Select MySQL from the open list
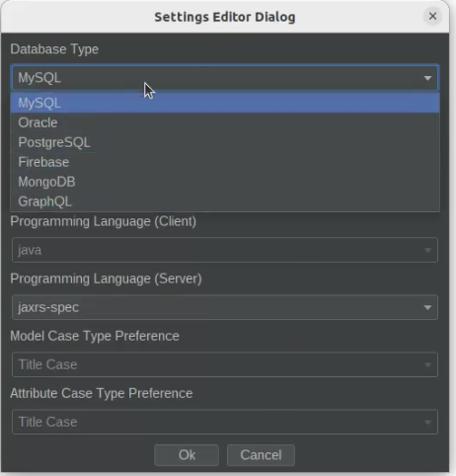 click(225, 103)
